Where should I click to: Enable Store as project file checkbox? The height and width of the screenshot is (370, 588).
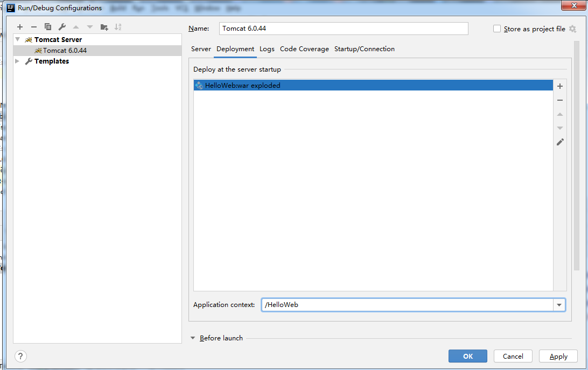click(497, 29)
